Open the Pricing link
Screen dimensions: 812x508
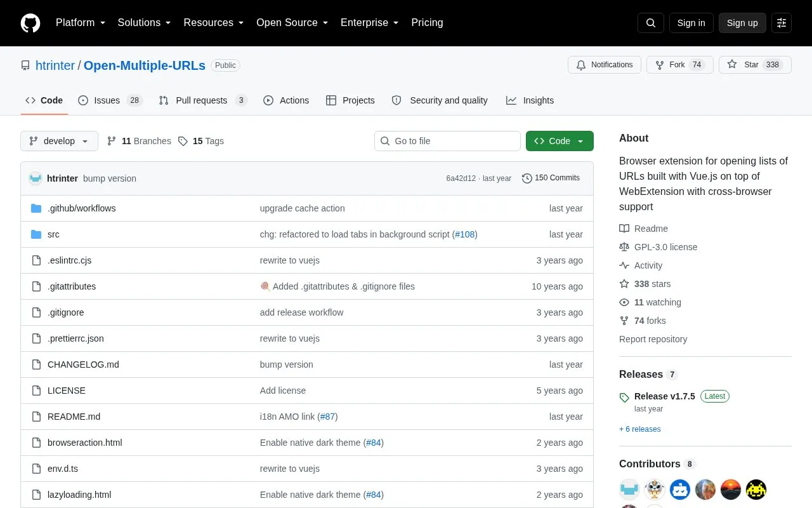[x=427, y=23]
